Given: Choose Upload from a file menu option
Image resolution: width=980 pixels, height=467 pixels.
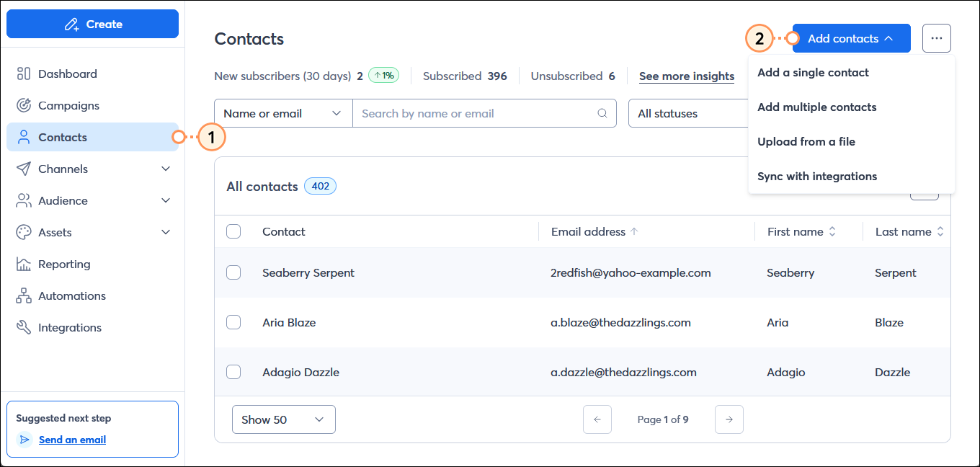Looking at the screenshot, I should (x=806, y=141).
